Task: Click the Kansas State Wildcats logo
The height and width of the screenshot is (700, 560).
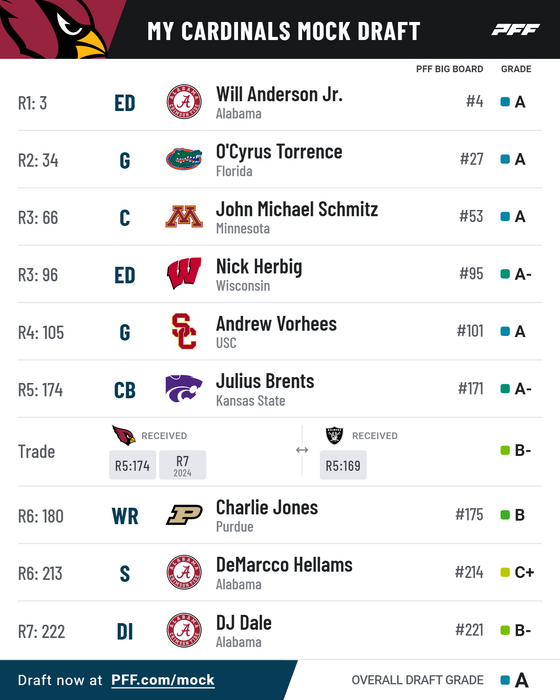Action: (184, 388)
